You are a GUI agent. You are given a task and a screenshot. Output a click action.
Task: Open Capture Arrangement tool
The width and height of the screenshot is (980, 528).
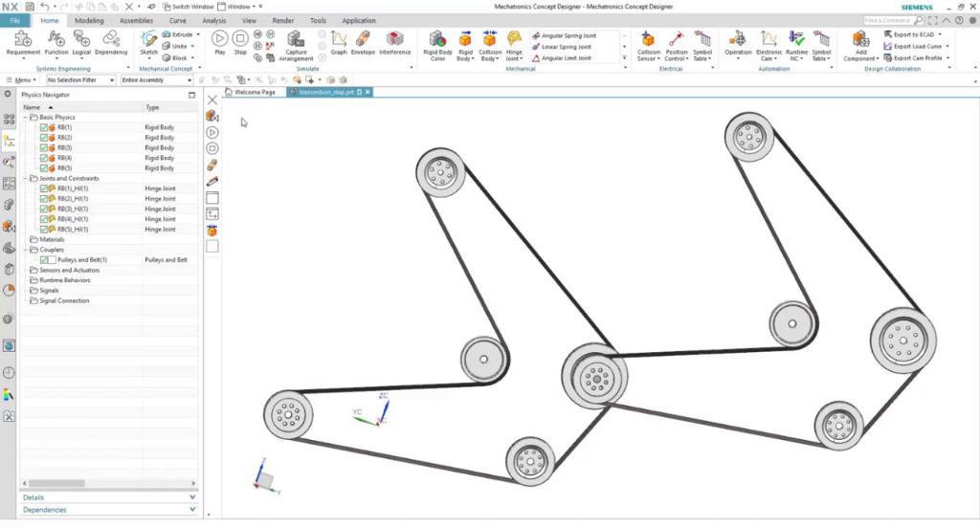296,46
